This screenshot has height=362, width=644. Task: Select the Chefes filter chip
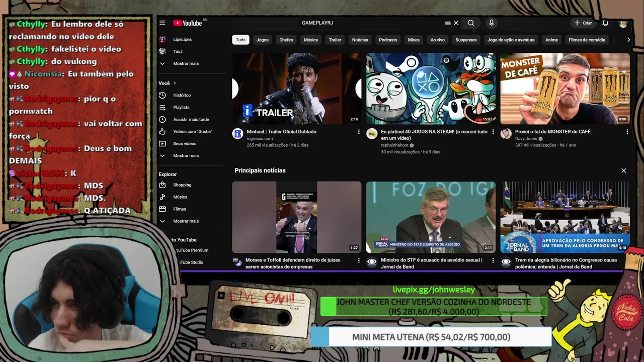[x=286, y=40]
